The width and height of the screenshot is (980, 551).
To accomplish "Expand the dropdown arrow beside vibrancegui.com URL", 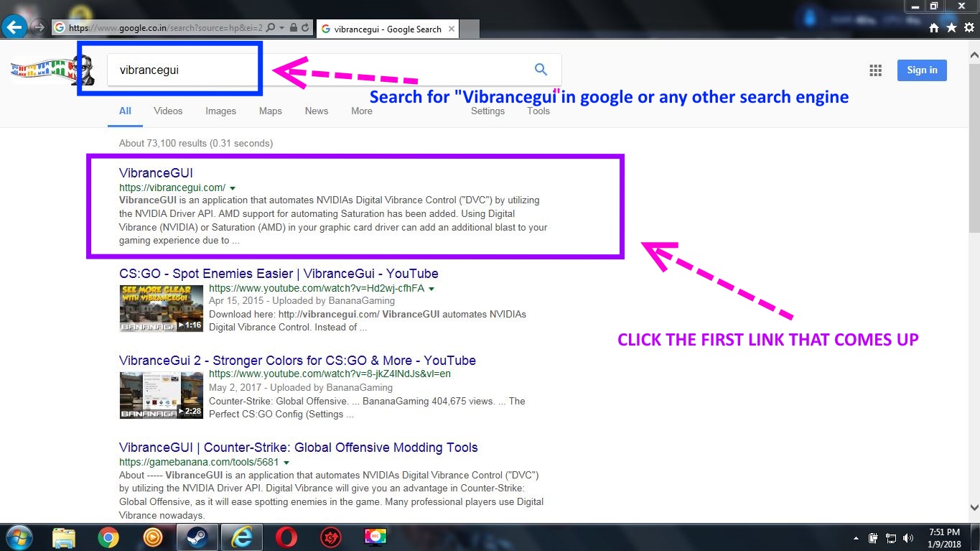I will (x=233, y=188).
